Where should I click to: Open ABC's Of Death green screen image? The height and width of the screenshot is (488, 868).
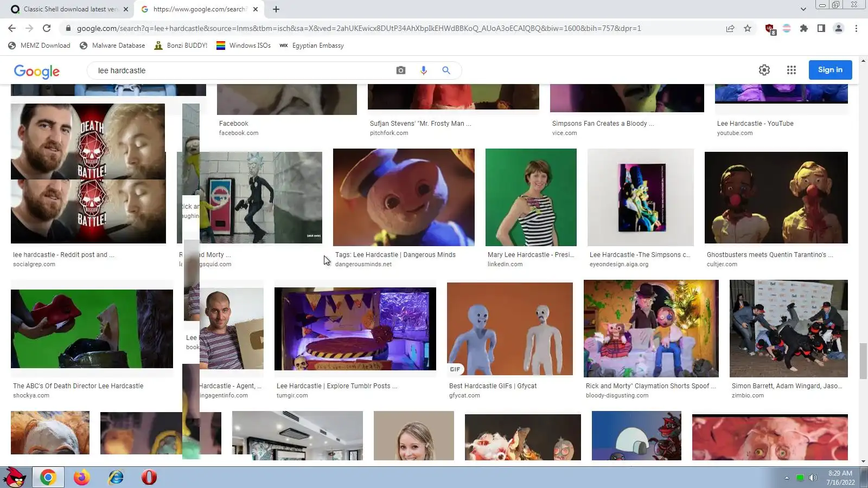92,329
